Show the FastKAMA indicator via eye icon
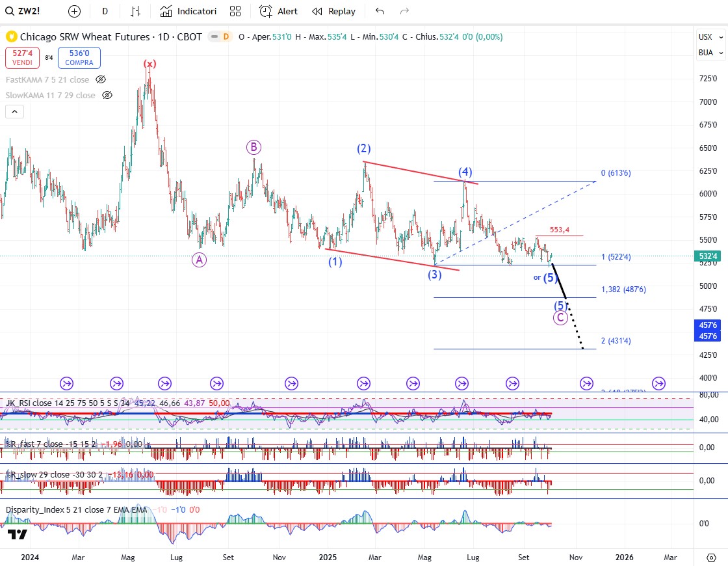728x566 pixels. pyautogui.click(x=101, y=79)
